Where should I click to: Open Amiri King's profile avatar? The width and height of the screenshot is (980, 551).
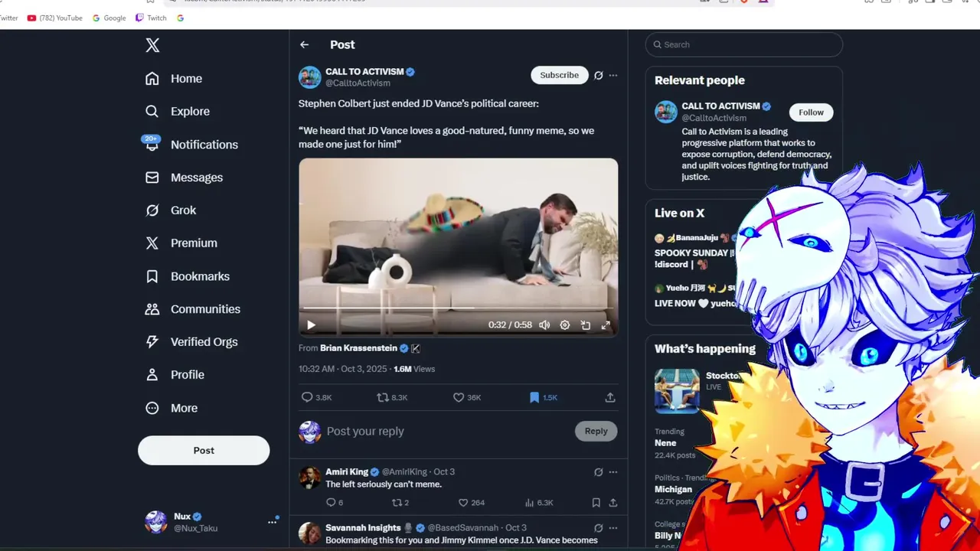(x=310, y=478)
